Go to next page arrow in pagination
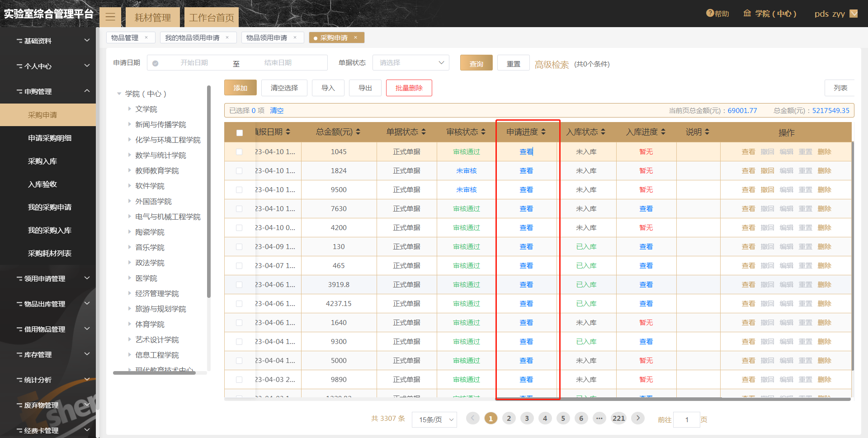 [638, 418]
